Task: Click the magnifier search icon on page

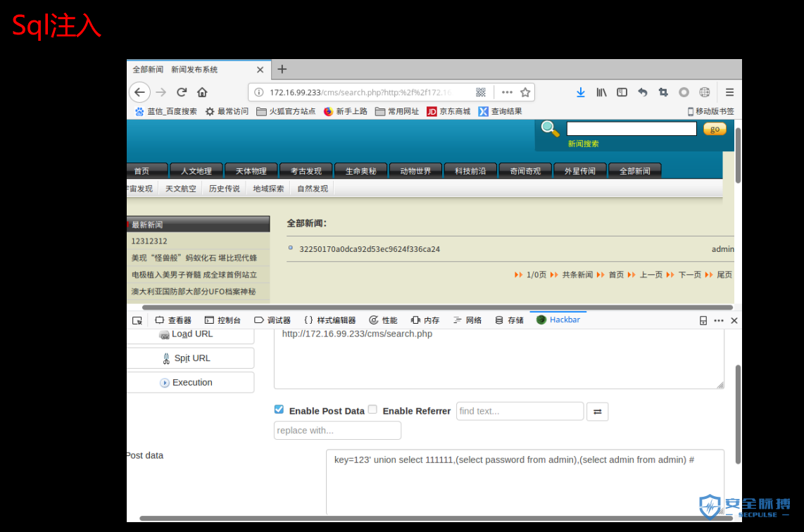Action: [550, 129]
